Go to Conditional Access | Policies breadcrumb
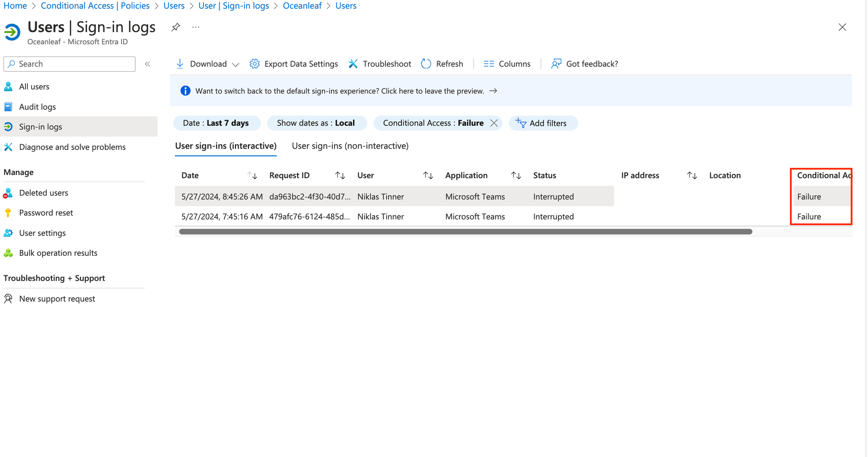This screenshot has width=868, height=457. (x=95, y=6)
